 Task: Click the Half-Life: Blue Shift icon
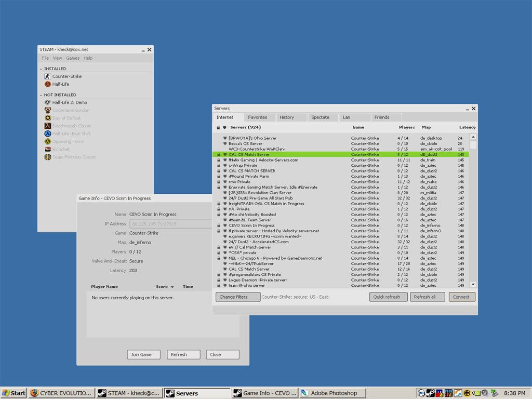tap(47, 134)
